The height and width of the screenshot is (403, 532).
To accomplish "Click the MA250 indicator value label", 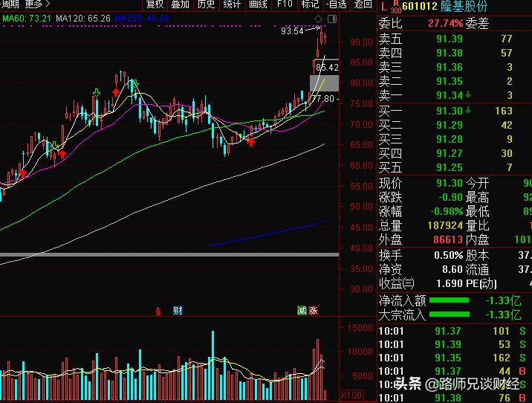I will coord(142,19).
